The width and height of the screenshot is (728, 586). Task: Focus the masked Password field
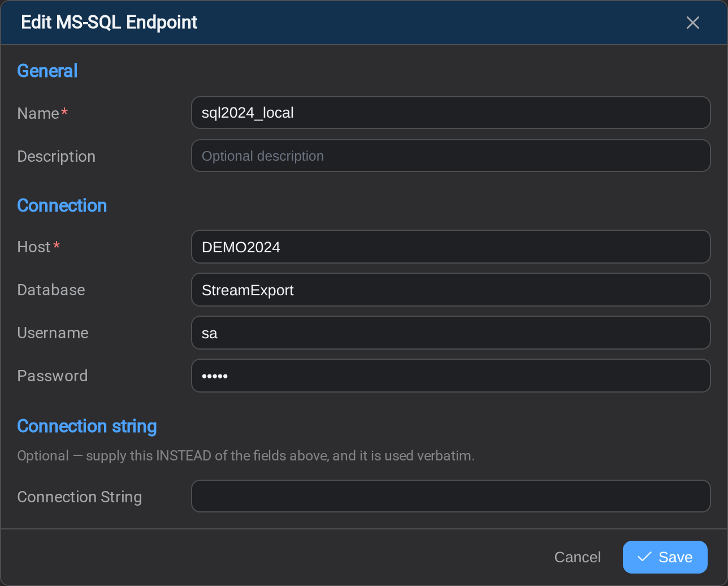(x=450, y=376)
